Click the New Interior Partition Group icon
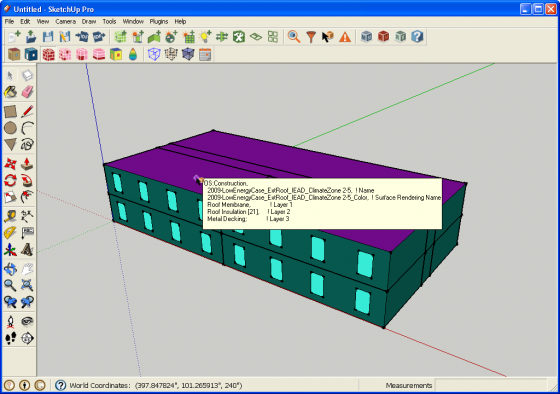560x394 pixels. (154, 37)
